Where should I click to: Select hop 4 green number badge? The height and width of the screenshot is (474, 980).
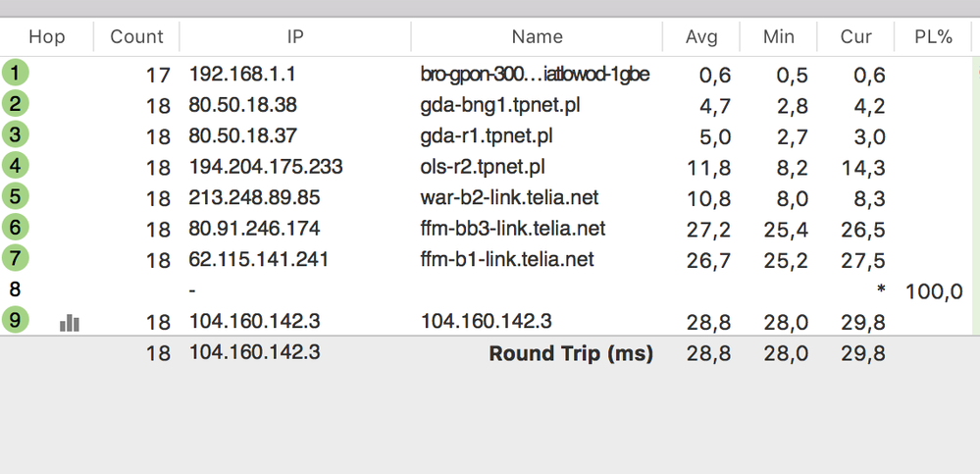tap(16, 166)
